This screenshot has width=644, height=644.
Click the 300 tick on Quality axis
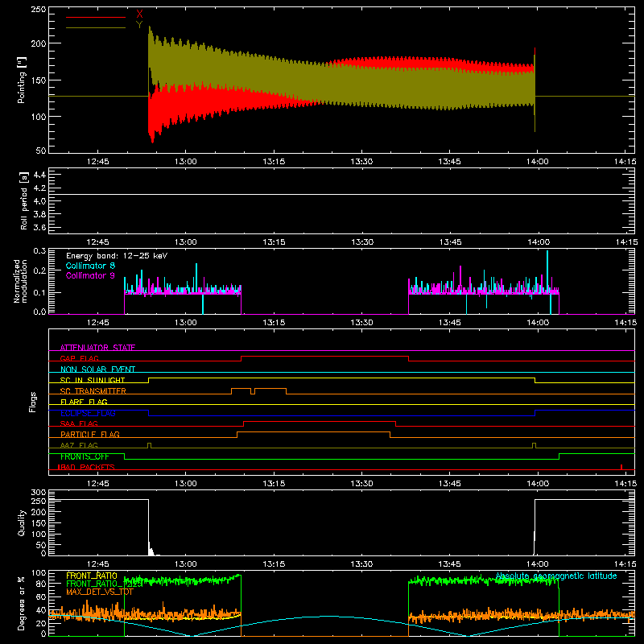pyautogui.click(x=39, y=493)
